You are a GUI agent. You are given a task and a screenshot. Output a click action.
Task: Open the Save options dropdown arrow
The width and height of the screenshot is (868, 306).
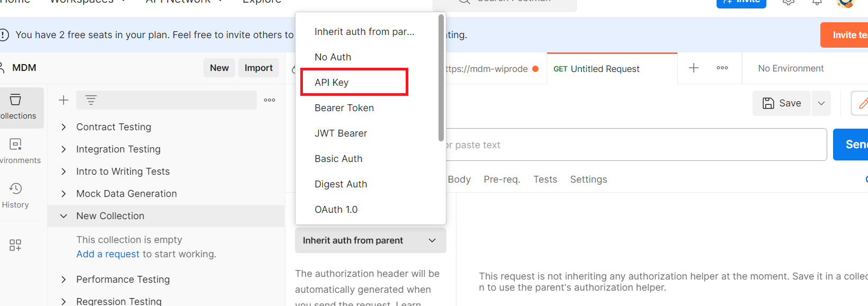tap(821, 103)
